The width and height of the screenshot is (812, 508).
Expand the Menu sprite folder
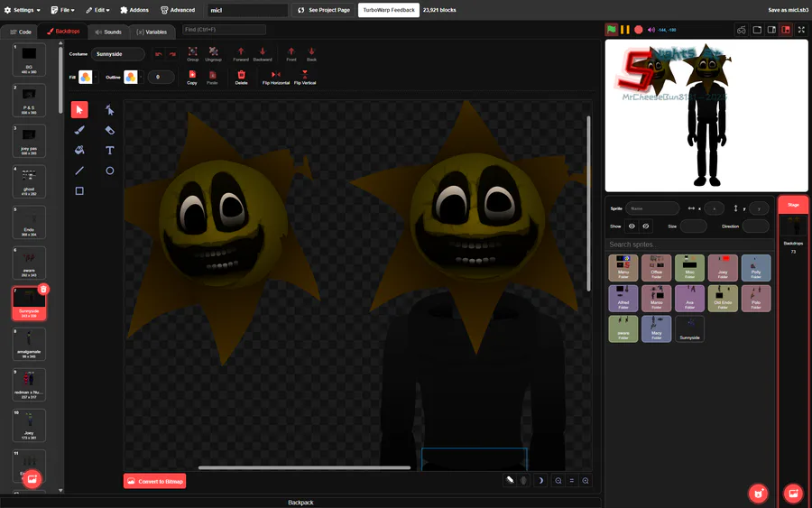tap(623, 268)
